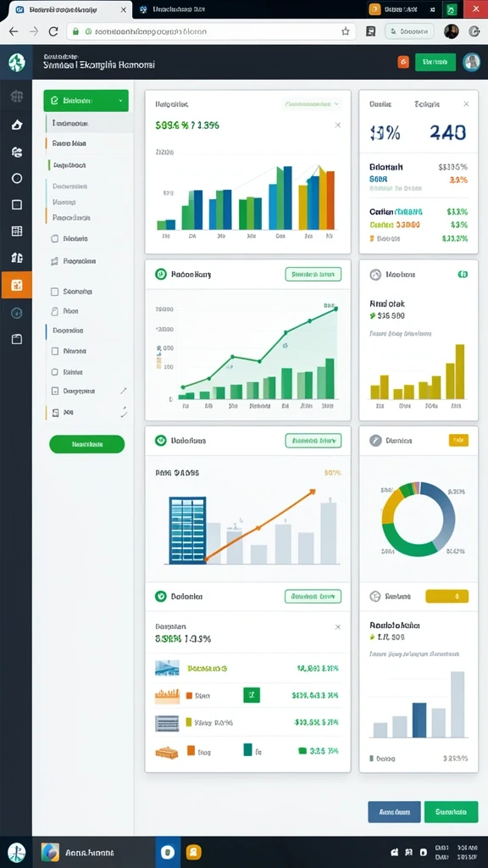Select the highlighted first item in left panel
This screenshot has width=488, height=868.
(89, 123)
